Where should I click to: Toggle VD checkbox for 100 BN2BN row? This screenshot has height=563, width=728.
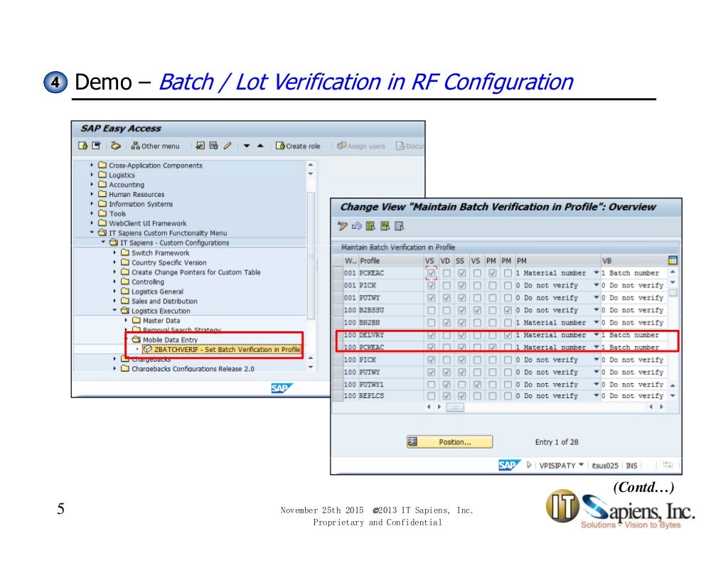(x=446, y=323)
